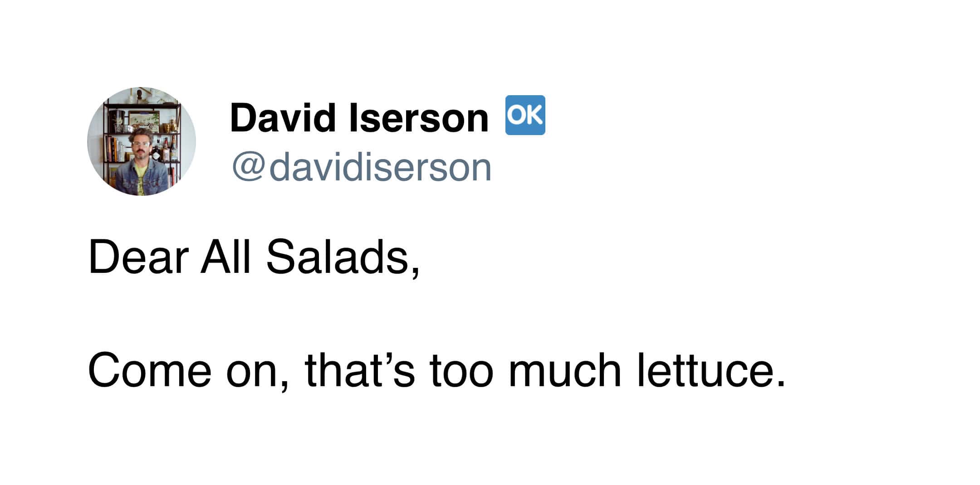
Task: Click the word 'All' in the tweet
Action: pos(225,257)
